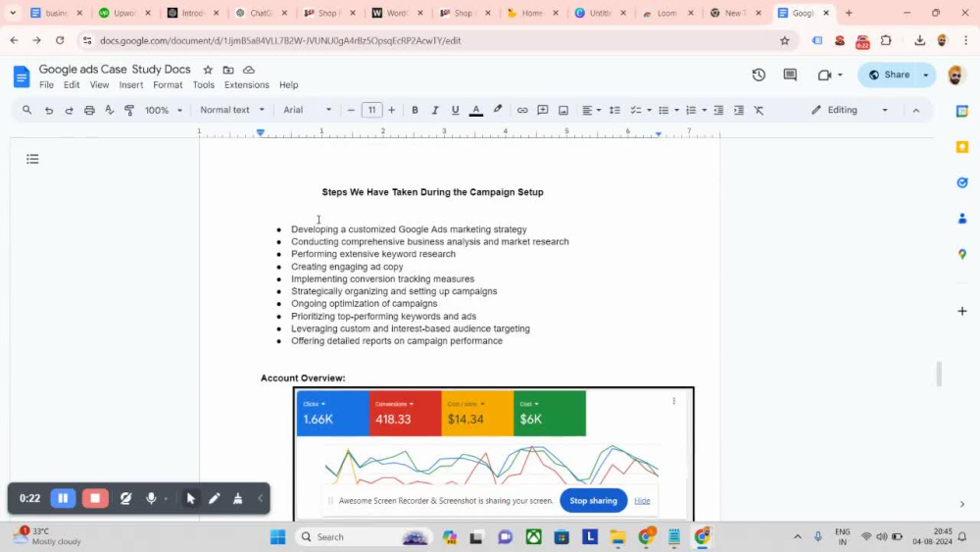Viewport: 980px width, 552px height.
Task: Open the Normal text style dropdown
Action: point(232,110)
